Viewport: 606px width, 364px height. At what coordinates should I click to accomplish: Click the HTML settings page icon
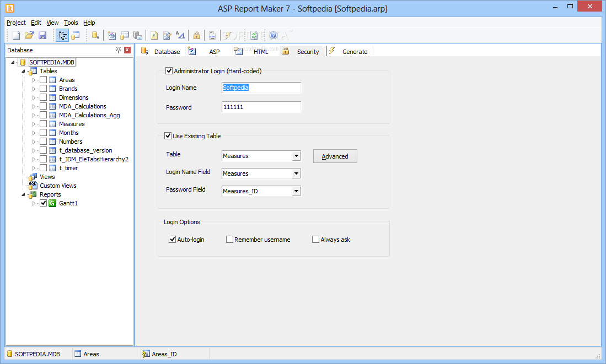click(154, 35)
